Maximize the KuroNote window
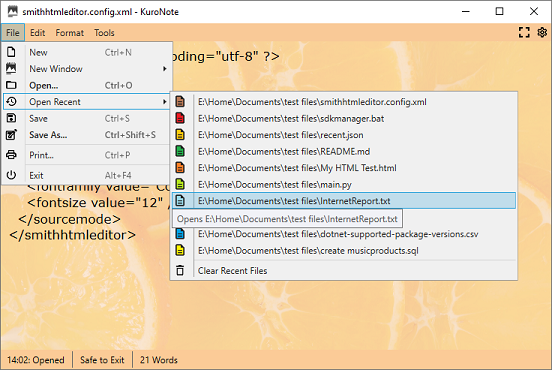Viewport: 552px width, 370px height. [499, 11]
